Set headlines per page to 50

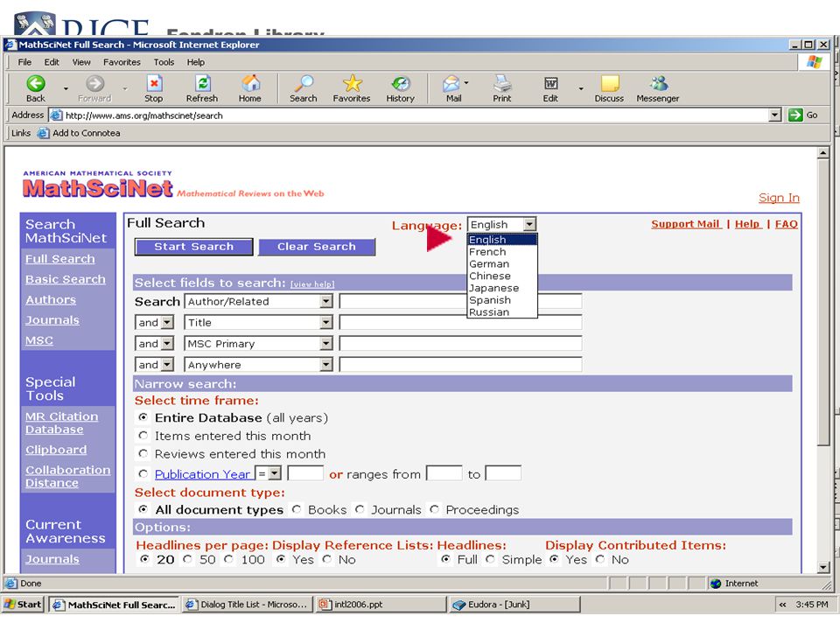click(187, 559)
